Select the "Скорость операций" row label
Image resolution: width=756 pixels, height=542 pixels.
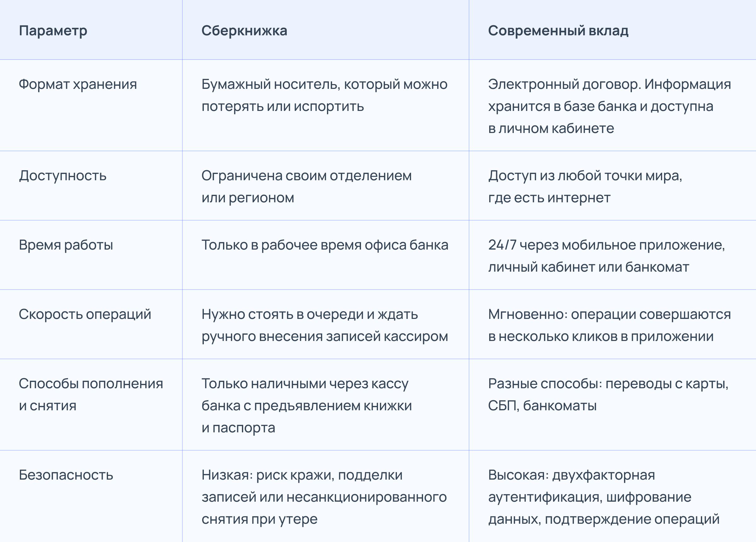click(85, 314)
